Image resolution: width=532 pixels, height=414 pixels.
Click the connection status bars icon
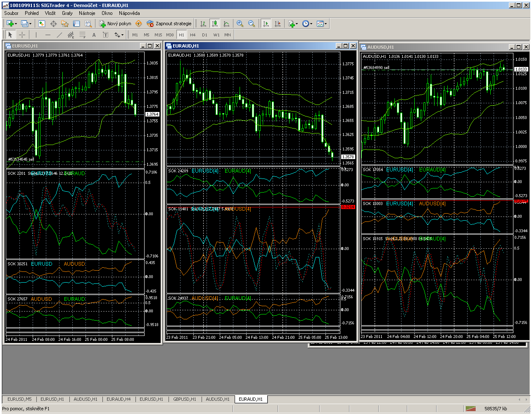click(x=470, y=409)
